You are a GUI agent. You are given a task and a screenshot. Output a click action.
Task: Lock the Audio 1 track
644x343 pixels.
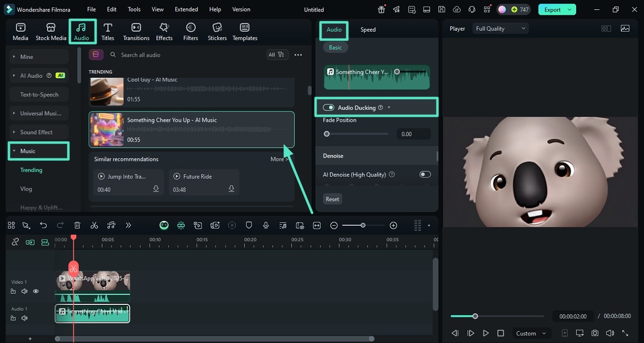tap(13, 318)
